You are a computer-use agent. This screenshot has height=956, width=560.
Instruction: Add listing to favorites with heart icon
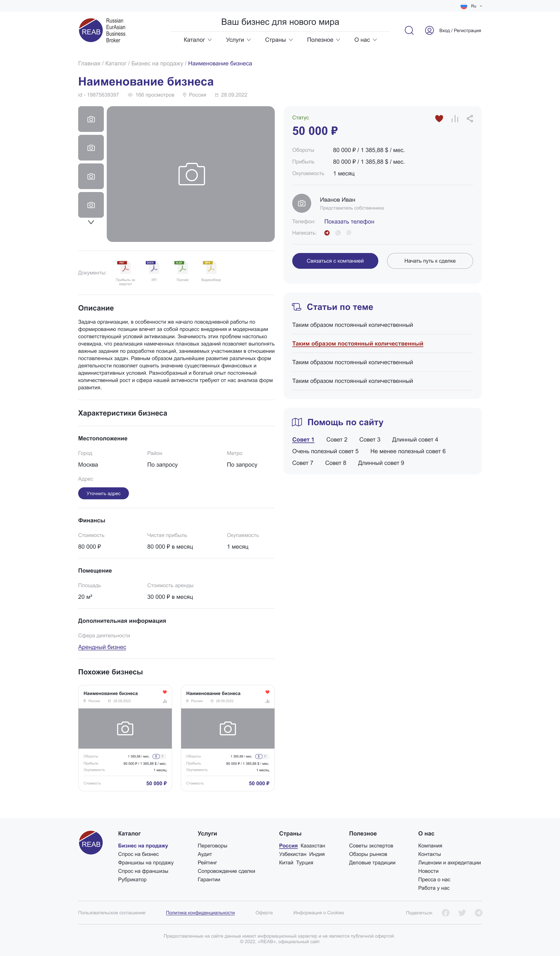coord(439,119)
